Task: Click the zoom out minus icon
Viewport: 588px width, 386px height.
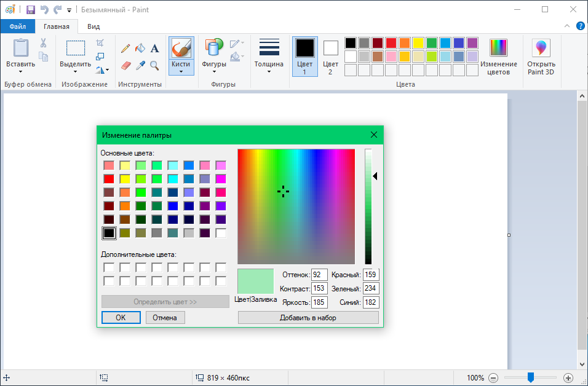Action: click(493, 378)
